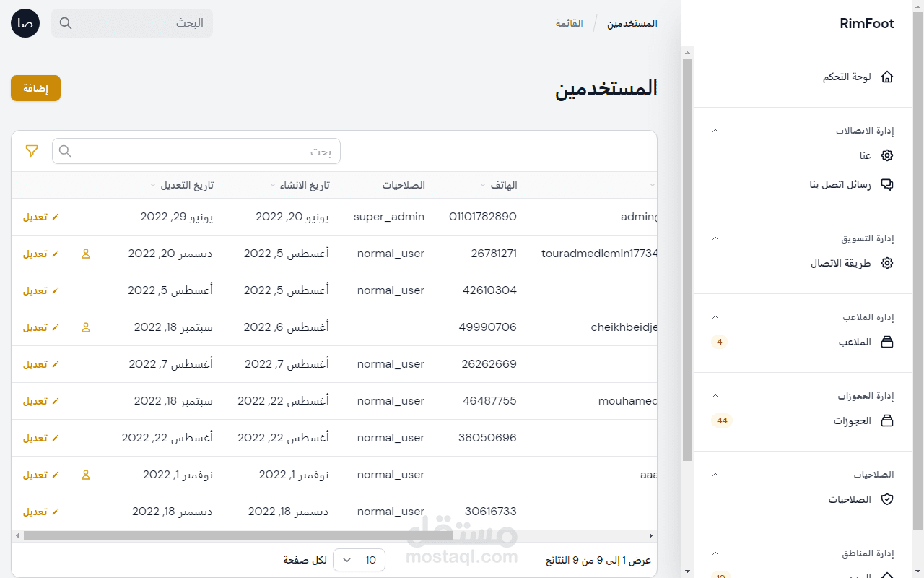Click the table scrollbar left arrow

pos(17,536)
